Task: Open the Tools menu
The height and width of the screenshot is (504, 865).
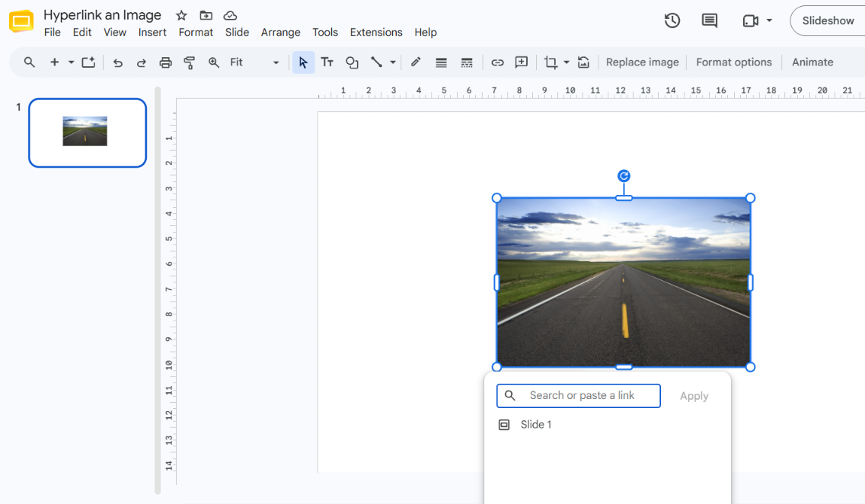Action: click(x=325, y=33)
